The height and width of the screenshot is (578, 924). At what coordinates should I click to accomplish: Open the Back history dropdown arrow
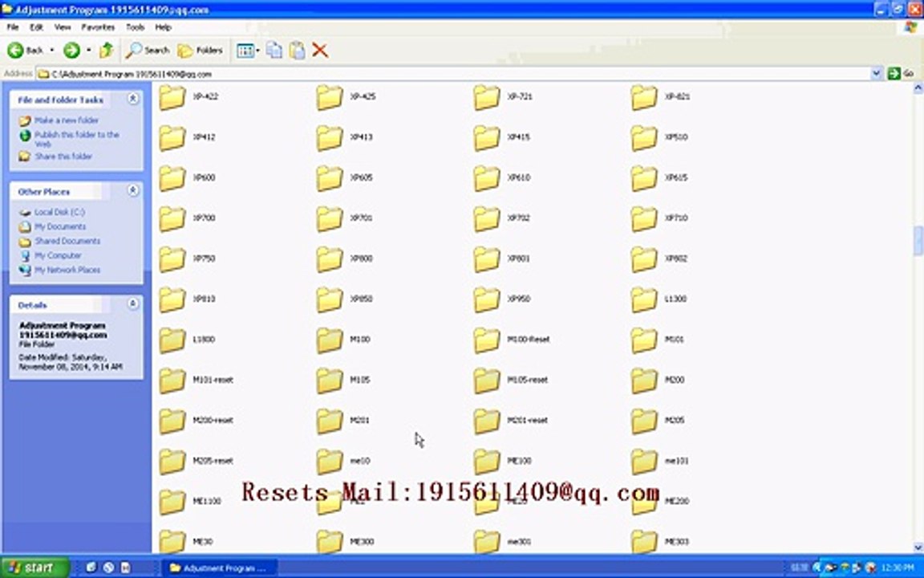point(52,51)
